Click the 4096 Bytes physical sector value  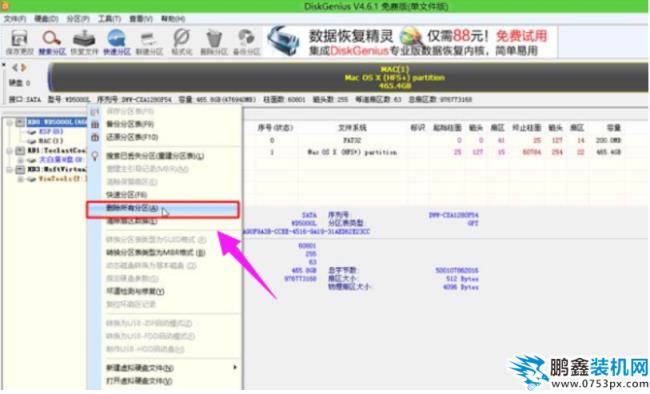461,287
